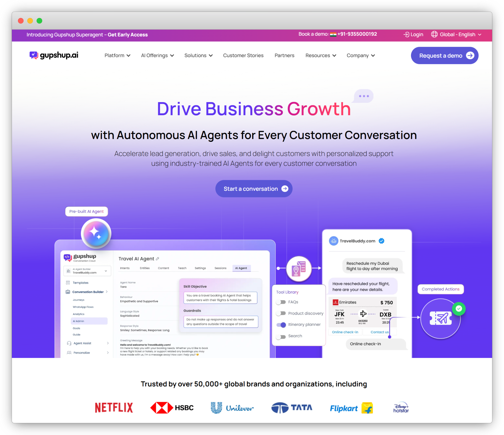Expand the Personalize section
This screenshot has height=435, width=504.
pyautogui.click(x=108, y=353)
